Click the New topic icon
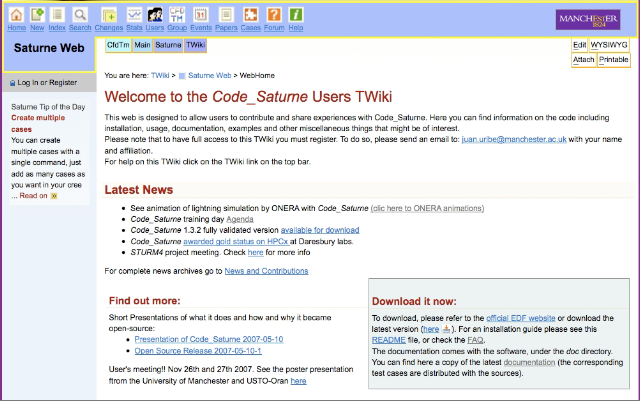 (37, 15)
